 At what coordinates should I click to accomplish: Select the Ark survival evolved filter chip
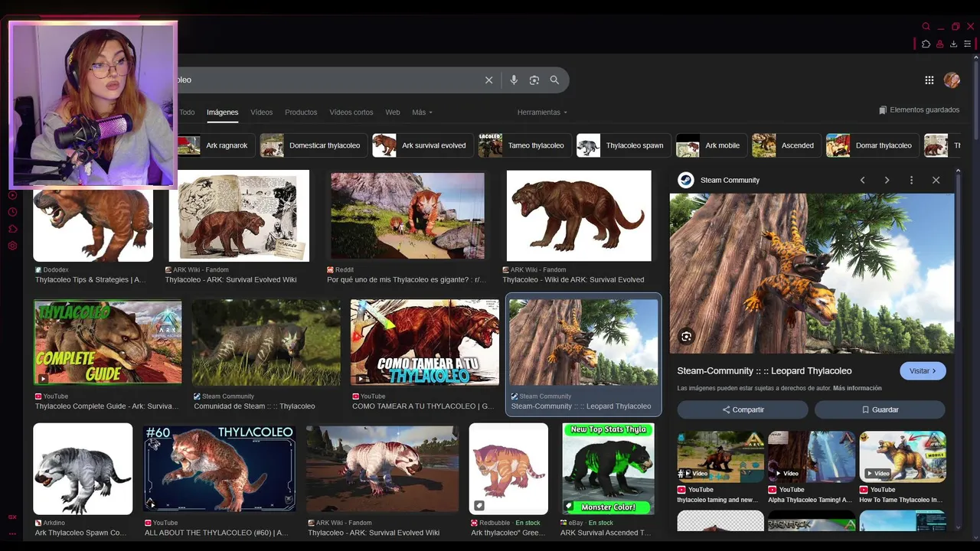422,145
